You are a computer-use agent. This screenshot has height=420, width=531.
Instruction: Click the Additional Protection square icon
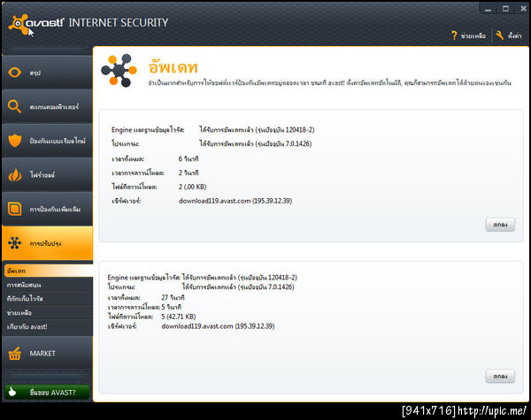tap(14, 209)
